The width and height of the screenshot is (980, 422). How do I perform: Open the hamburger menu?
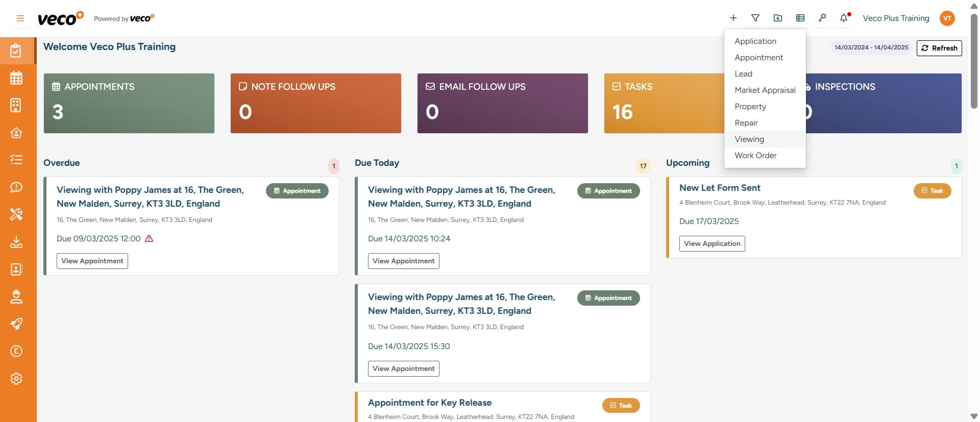(x=20, y=18)
